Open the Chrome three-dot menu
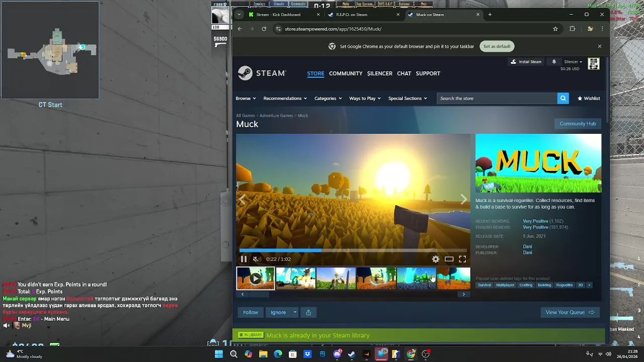The image size is (644, 362). point(602,29)
